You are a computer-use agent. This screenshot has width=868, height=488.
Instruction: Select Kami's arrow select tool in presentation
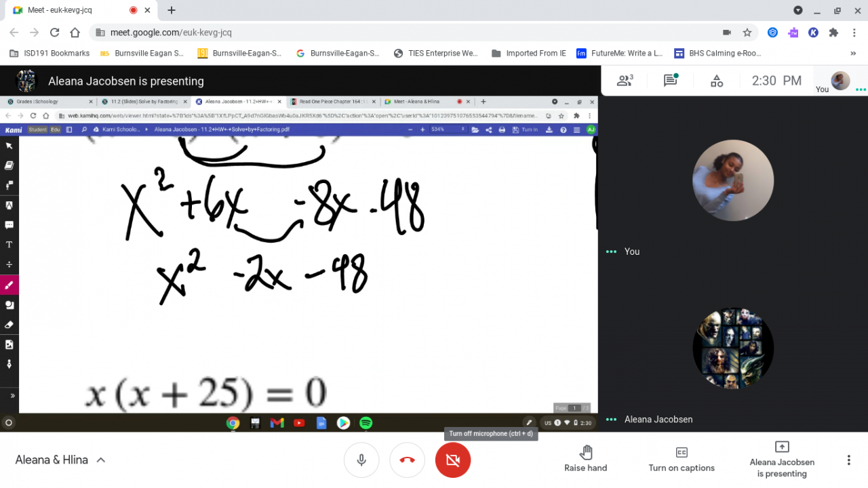pos(9,146)
